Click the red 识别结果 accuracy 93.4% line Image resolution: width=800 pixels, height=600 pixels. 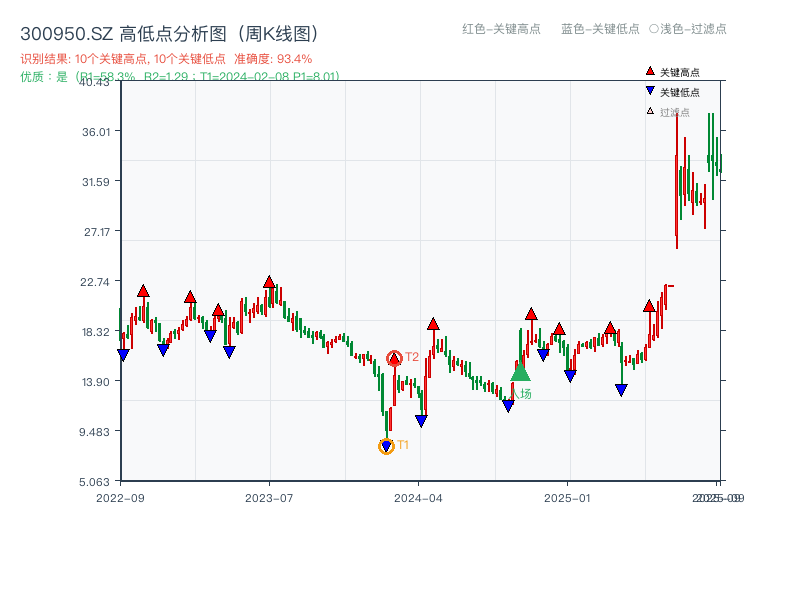click(166, 59)
